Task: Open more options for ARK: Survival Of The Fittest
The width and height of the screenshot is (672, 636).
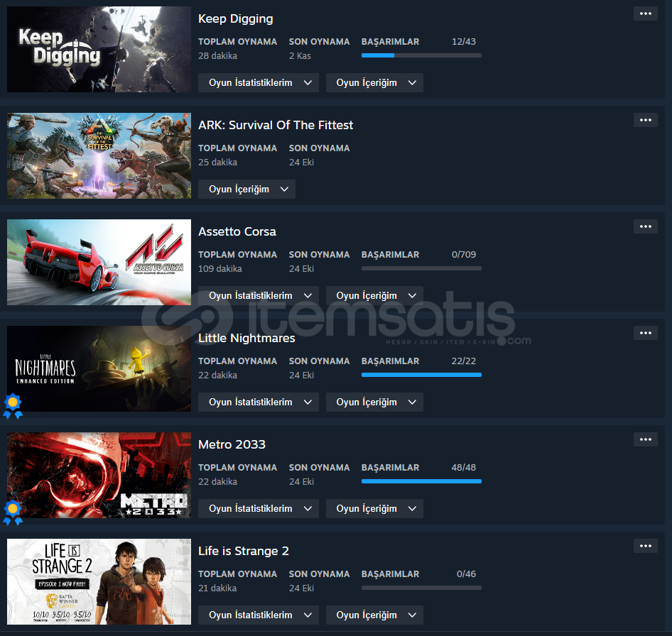Action: coord(646,120)
